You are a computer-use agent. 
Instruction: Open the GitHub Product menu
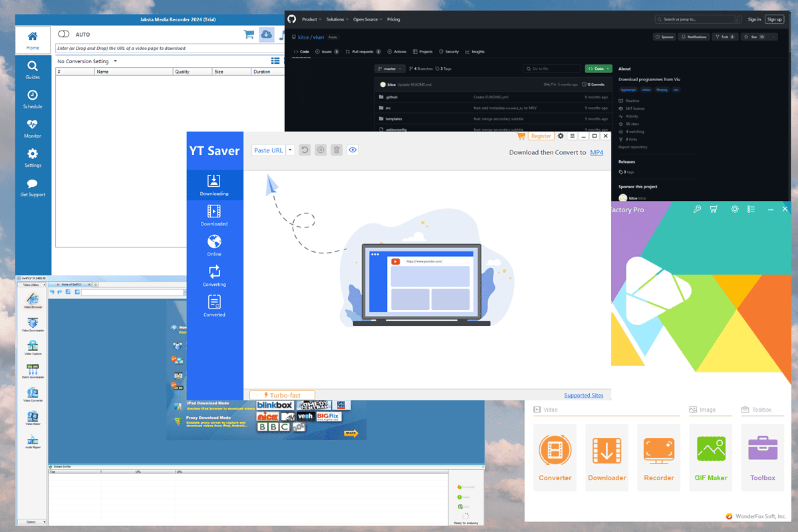tap(309, 19)
